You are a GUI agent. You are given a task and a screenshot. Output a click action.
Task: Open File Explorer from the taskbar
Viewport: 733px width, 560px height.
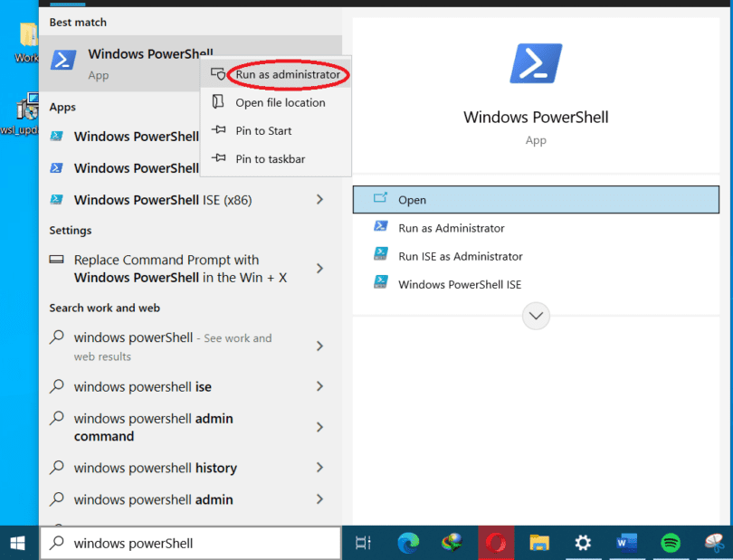pyautogui.click(x=539, y=543)
